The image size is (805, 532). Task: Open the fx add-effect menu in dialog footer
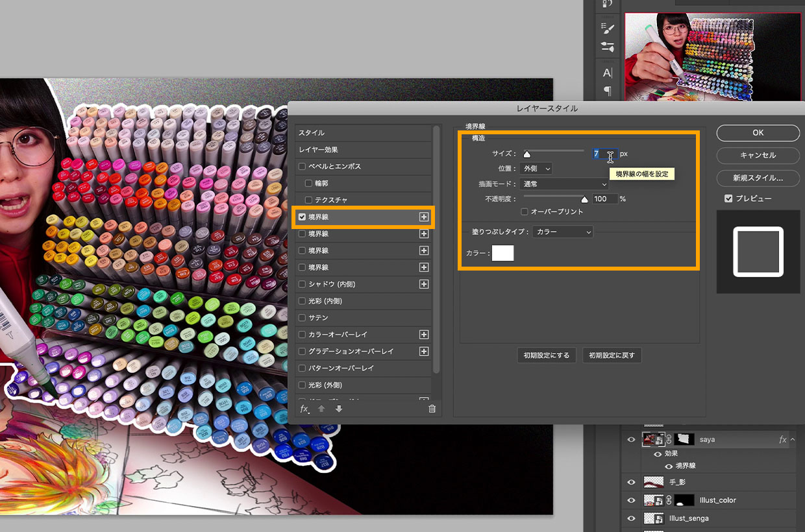click(x=304, y=409)
